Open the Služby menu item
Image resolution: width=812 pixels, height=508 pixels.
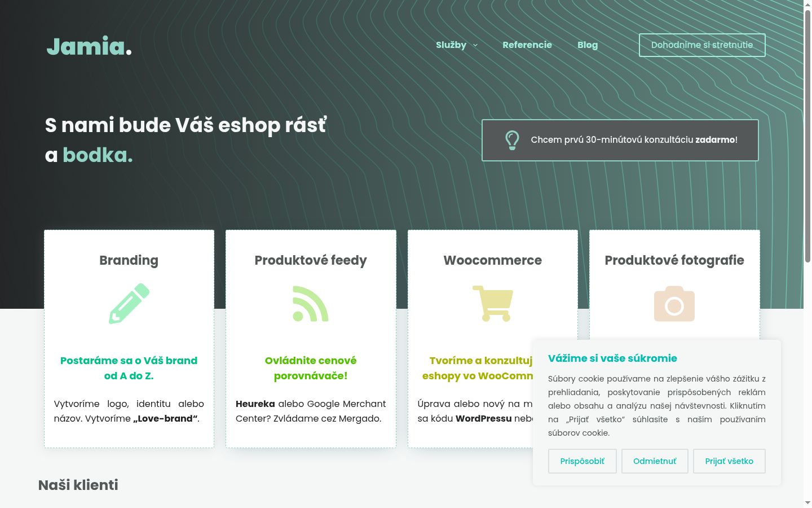click(451, 45)
